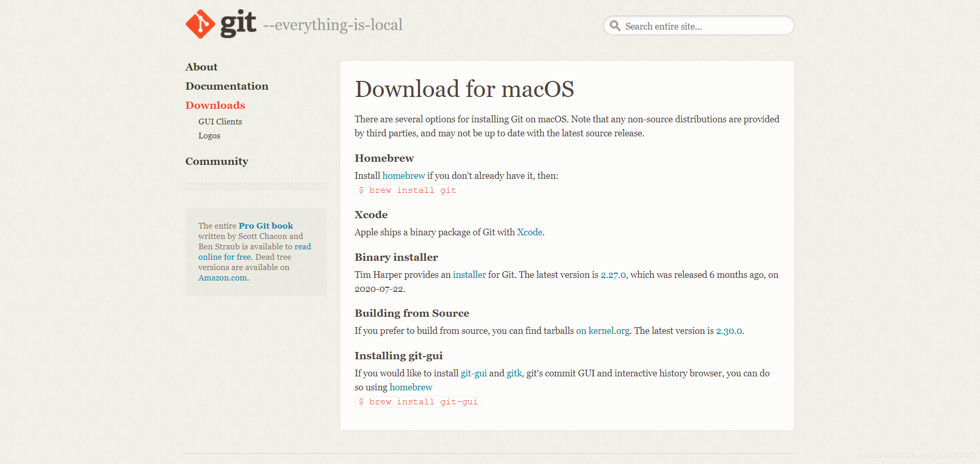
Task: Click the 2.30.0 latest version link
Action: point(729,331)
